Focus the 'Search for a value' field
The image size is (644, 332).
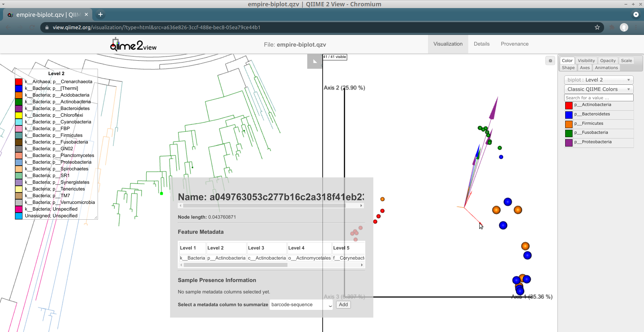tap(598, 98)
